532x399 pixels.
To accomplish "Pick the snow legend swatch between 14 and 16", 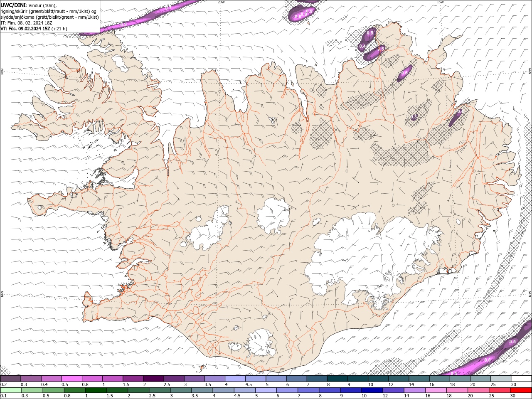I will coord(419,379).
